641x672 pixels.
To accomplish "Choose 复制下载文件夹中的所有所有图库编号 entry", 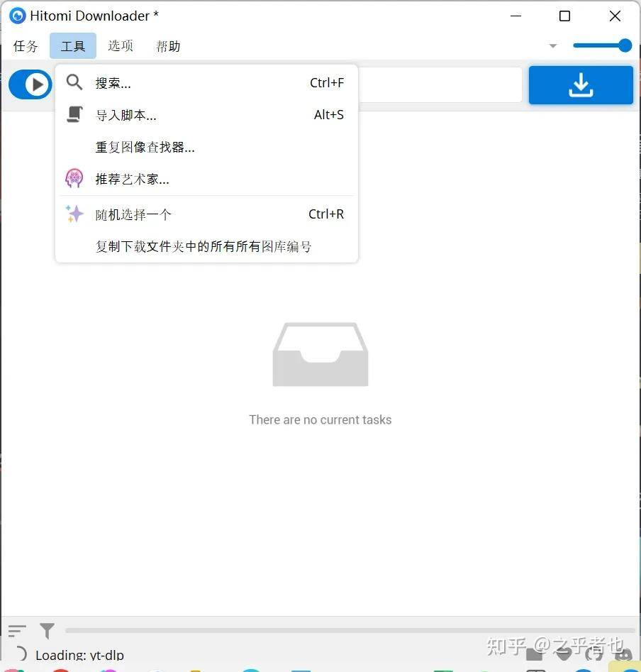I will [x=206, y=246].
